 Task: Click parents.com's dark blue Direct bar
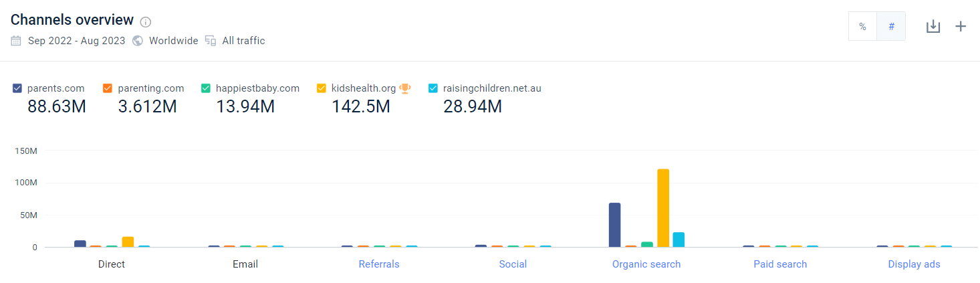point(80,244)
